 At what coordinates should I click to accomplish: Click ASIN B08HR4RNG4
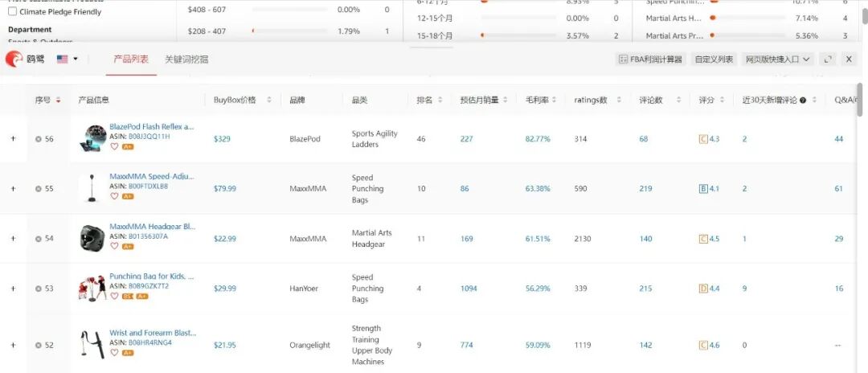pyautogui.click(x=150, y=342)
